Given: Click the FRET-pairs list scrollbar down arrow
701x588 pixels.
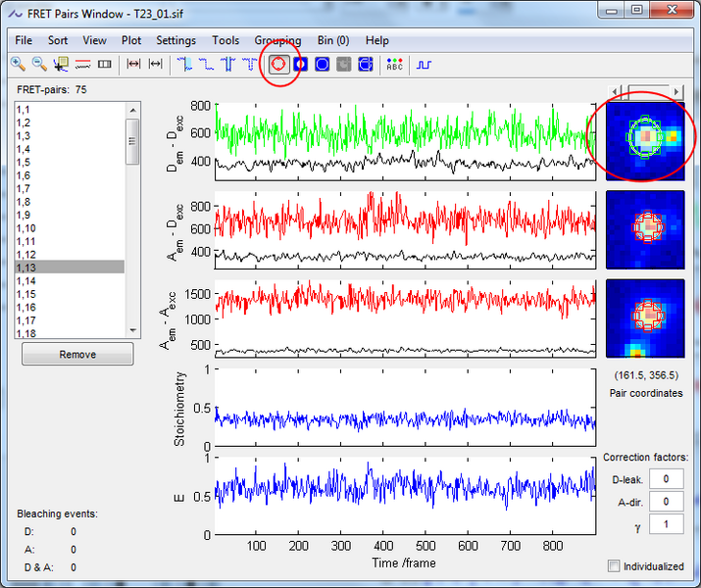Looking at the screenshot, I should [x=133, y=329].
